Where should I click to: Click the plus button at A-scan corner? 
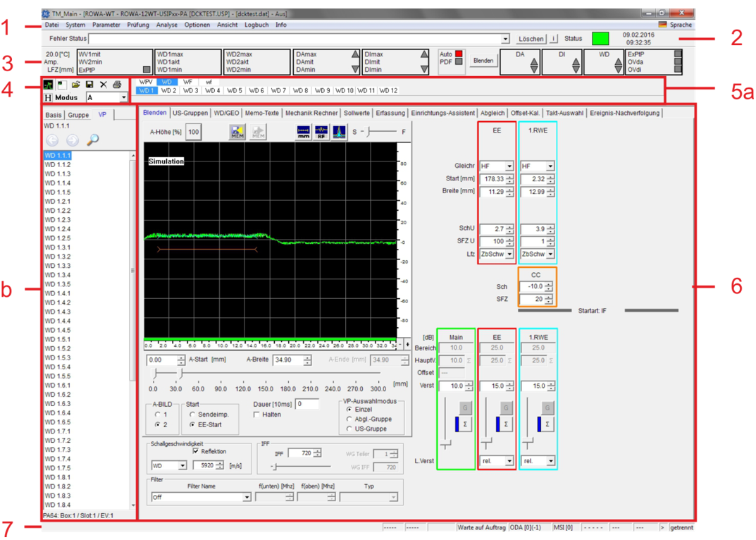(407, 345)
